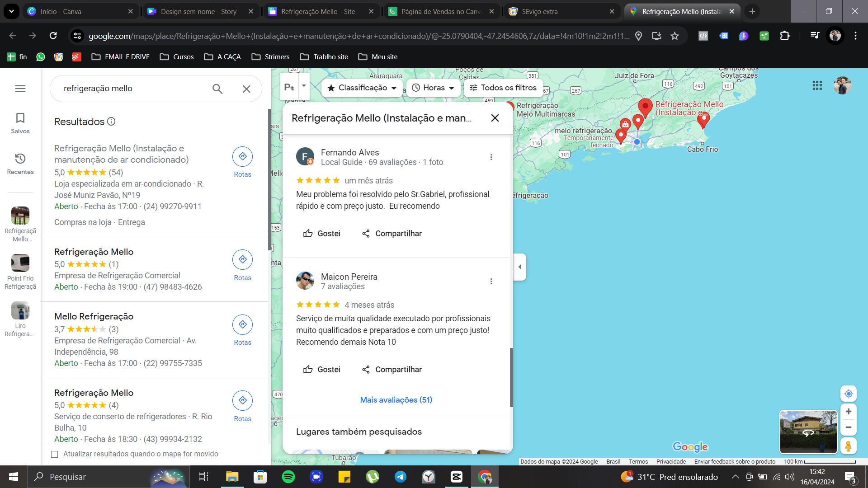This screenshot has width=868, height=488.
Task: Open Google account avatar on map
Action: 842,85
